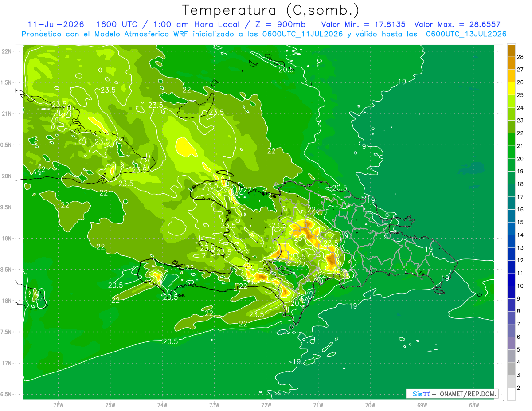Click the '76W' longitude axis label
Image resolution: width=532 pixels, height=411 pixels.
click(x=58, y=405)
